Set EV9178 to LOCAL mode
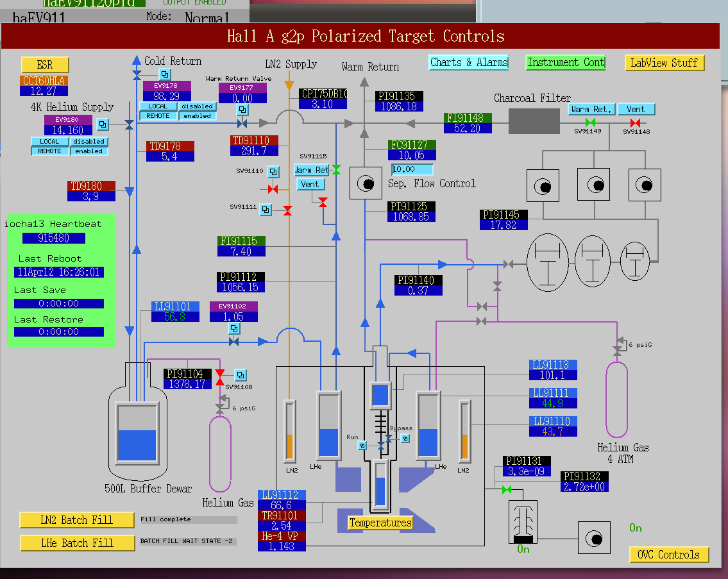Viewport: 728px width, 579px height. 158,106
